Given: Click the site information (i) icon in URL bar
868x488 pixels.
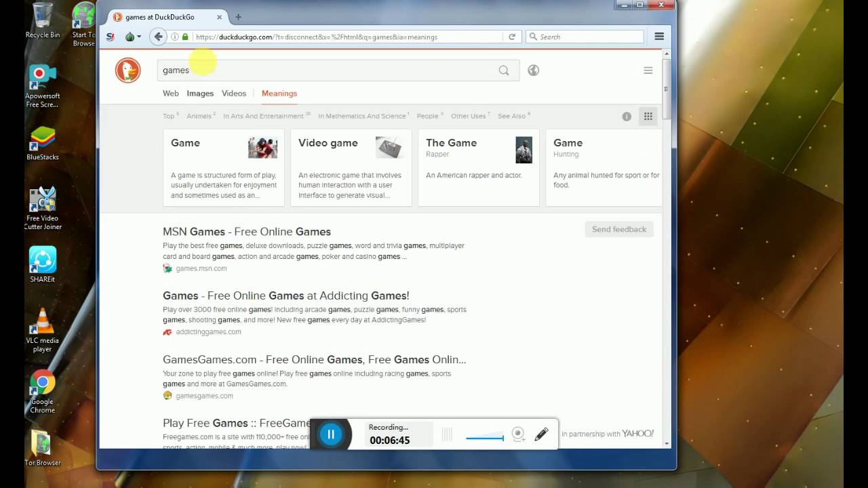Looking at the screenshot, I should tap(174, 37).
